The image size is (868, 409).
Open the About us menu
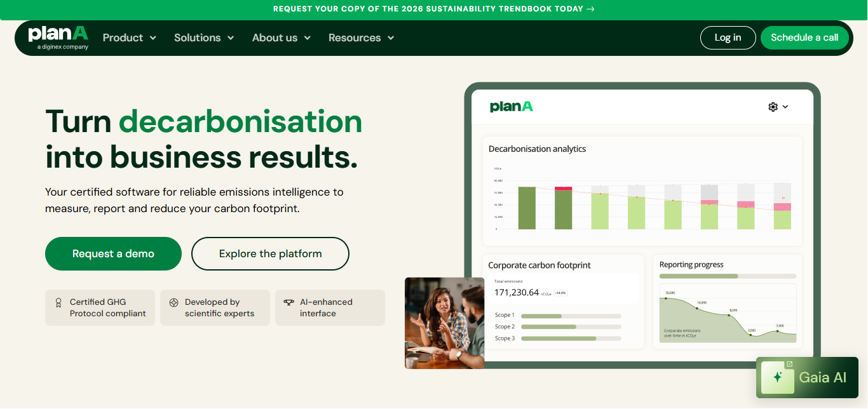pos(281,37)
